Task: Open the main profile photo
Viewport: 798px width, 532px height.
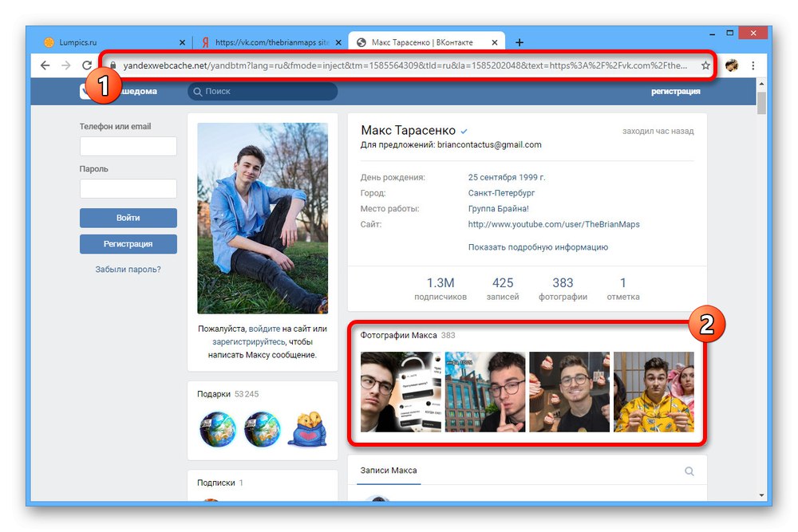Action: 263,219
